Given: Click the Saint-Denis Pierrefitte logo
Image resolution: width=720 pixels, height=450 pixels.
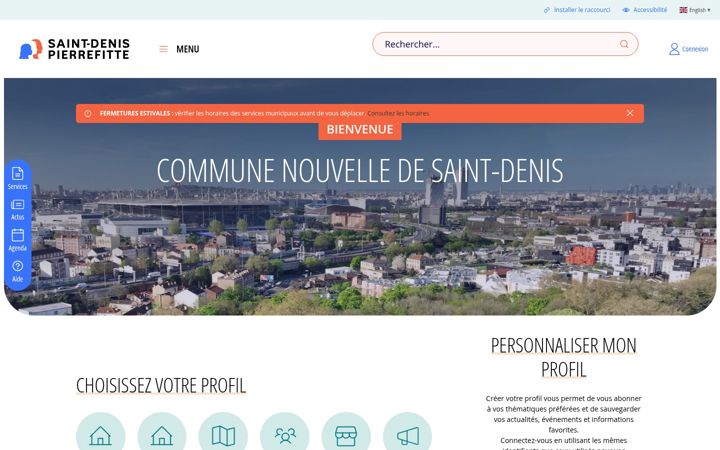Looking at the screenshot, I should (x=74, y=49).
